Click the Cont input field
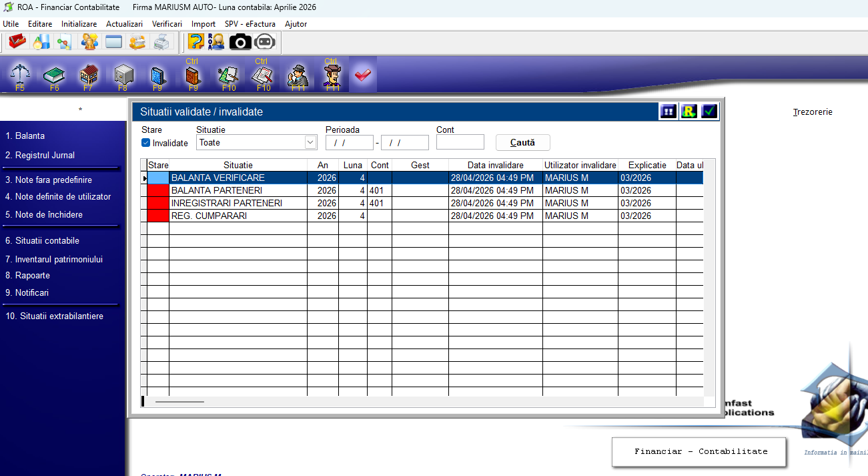Viewport: 868px width, 476px height. (x=460, y=142)
